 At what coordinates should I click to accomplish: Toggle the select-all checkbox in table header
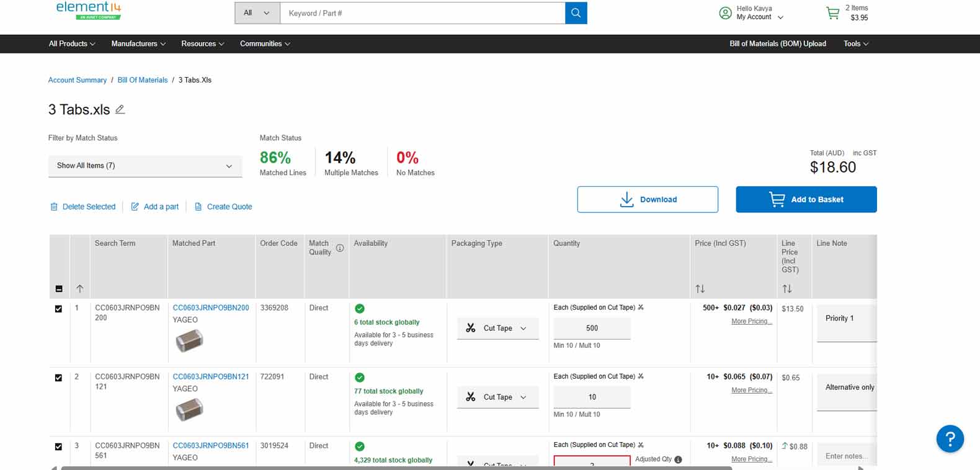tap(59, 289)
